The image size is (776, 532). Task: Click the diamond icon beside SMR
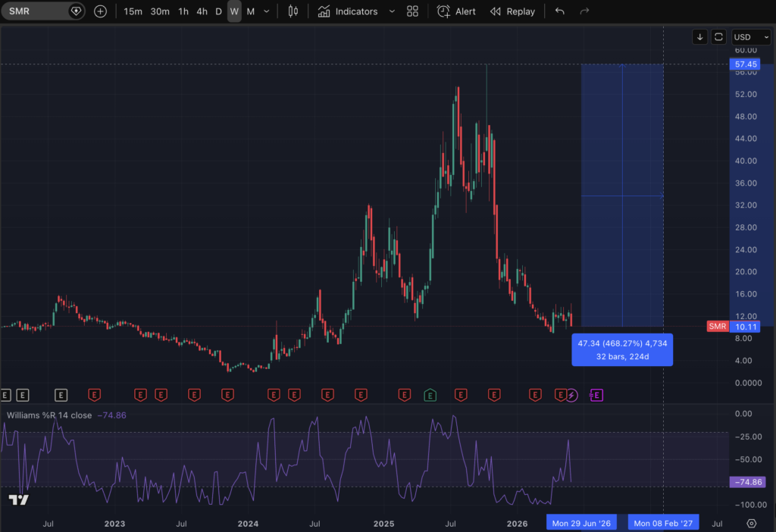76,11
